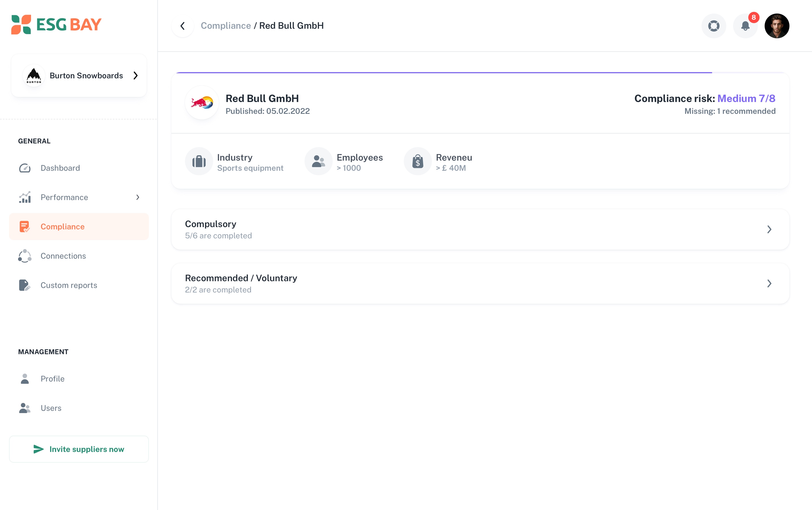Open the Recommended / Voluntary section row
The height and width of the screenshot is (510, 812).
pos(480,283)
